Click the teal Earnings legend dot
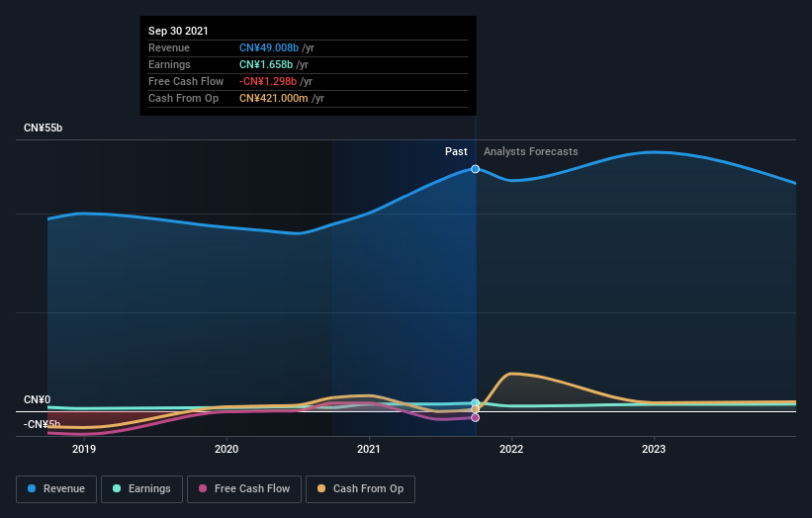This screenshot has height=518, width=812. pyautogui.click(x=117, y=488)
